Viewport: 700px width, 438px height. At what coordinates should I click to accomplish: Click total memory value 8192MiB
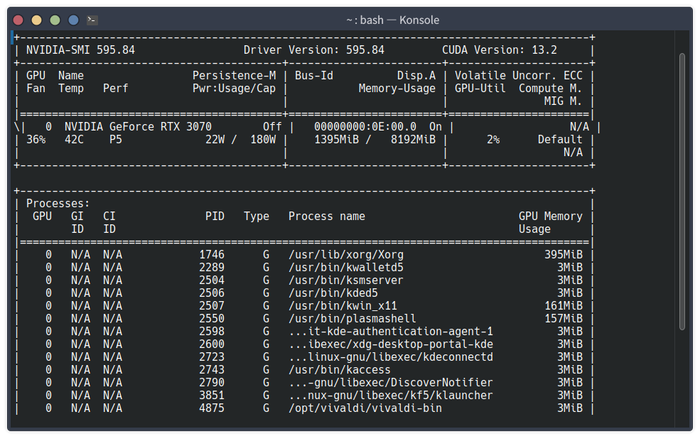[413, 140]
